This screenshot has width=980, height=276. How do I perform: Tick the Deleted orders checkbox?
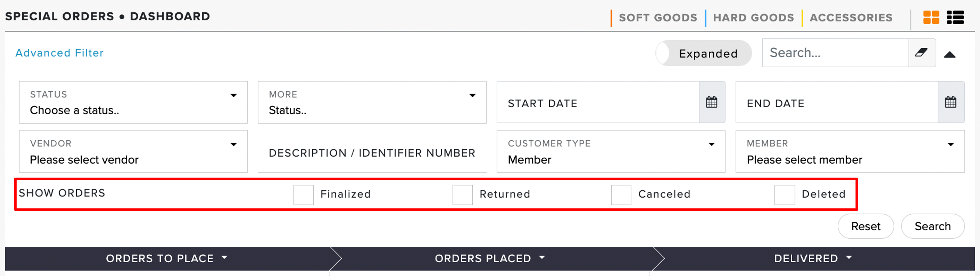pyautogui.click(x=784, y=194)
